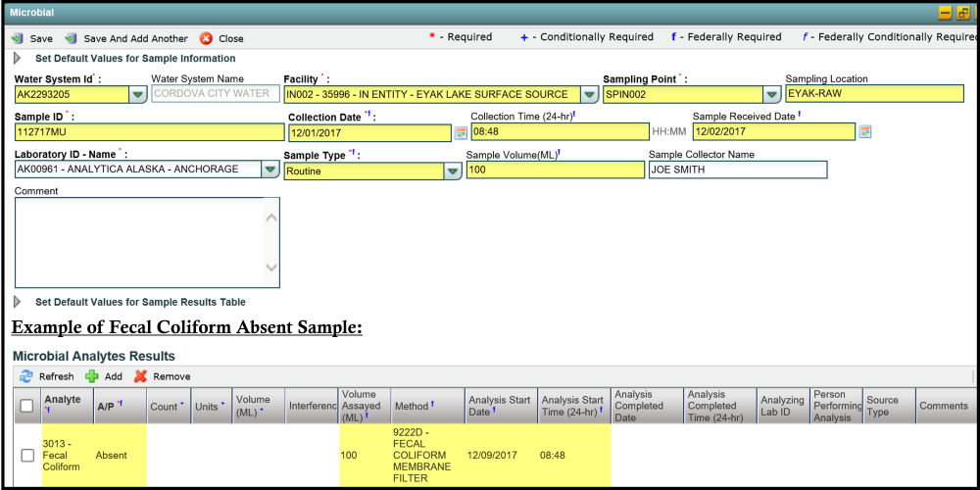Screen dimensions: 980x490
Task: Open the Facility dropdown list
Action: tap(589, 95)
